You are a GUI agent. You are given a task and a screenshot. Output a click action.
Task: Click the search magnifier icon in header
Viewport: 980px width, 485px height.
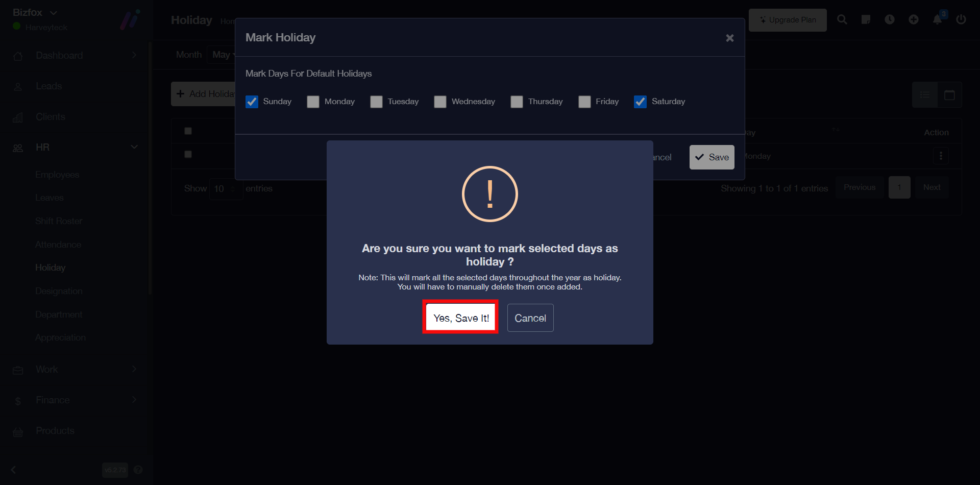click(x=842, y=19)
